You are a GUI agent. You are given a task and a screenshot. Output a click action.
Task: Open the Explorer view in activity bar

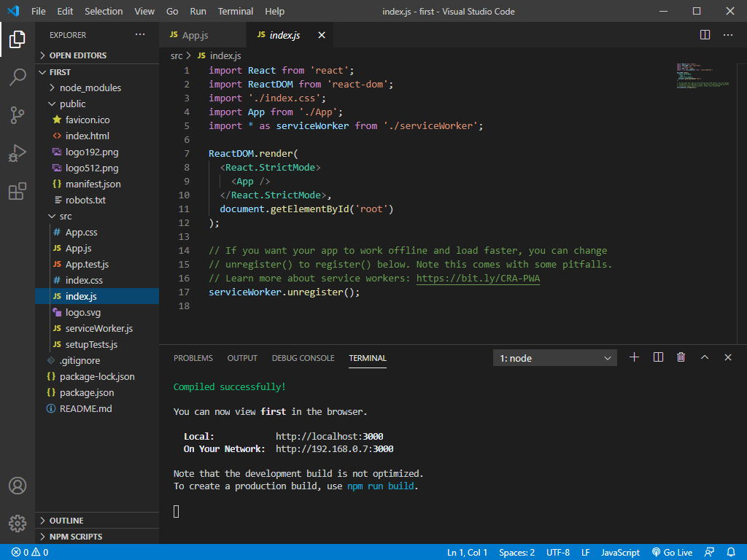coord(18,39)
